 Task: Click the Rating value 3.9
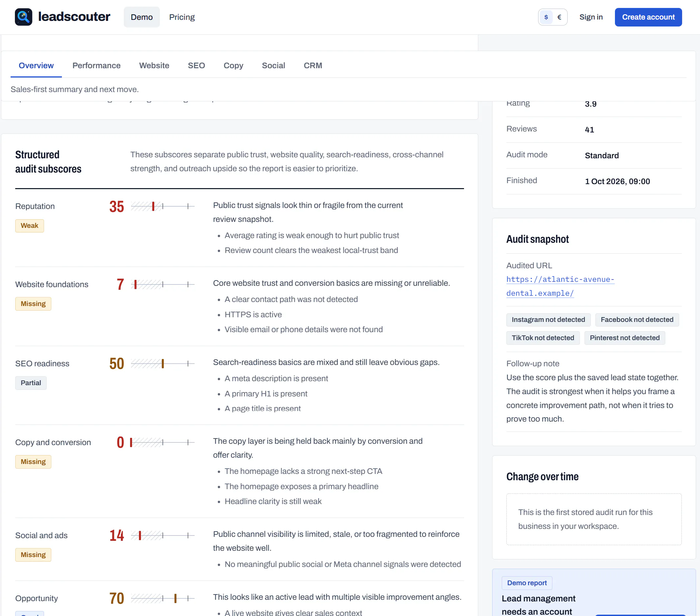(x=590, y=104)
